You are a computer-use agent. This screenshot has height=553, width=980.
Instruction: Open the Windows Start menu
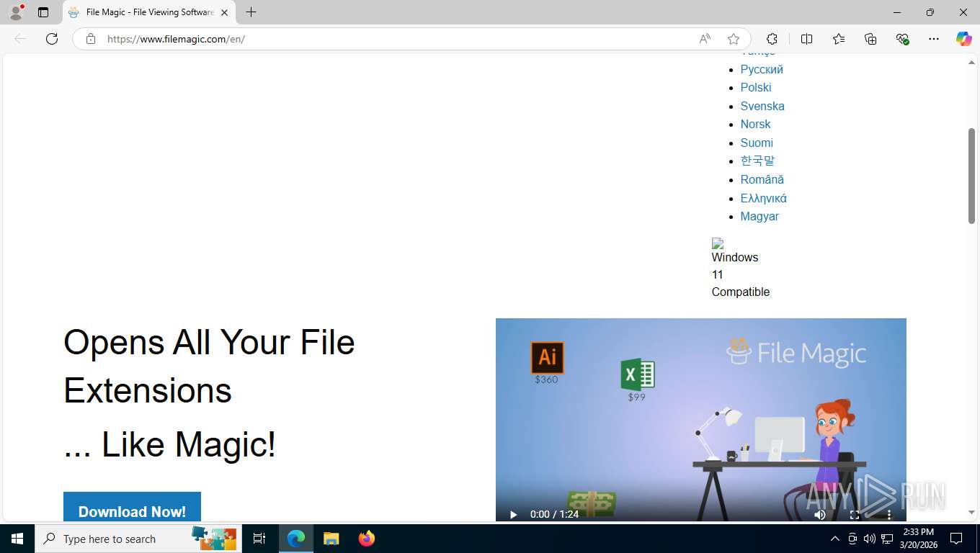[x=17, y=539]
